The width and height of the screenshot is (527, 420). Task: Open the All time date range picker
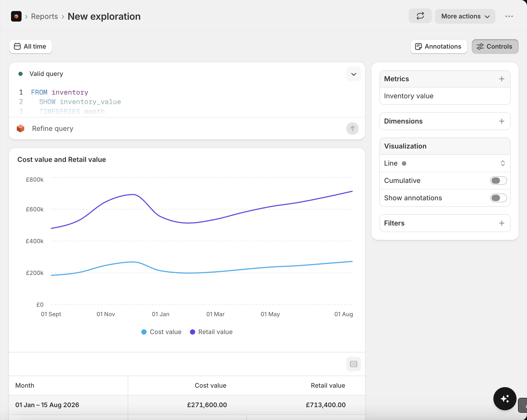click(x=31, y=47)
